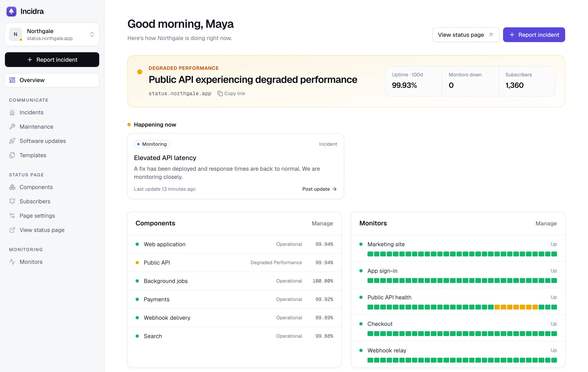Open the Northgale workspace switcher chevron
Viewport: 588px width, 372px height.
[92, 34]
